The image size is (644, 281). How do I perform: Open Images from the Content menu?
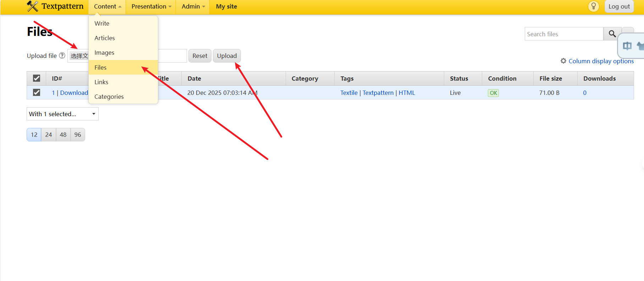(x=104, y=53)
